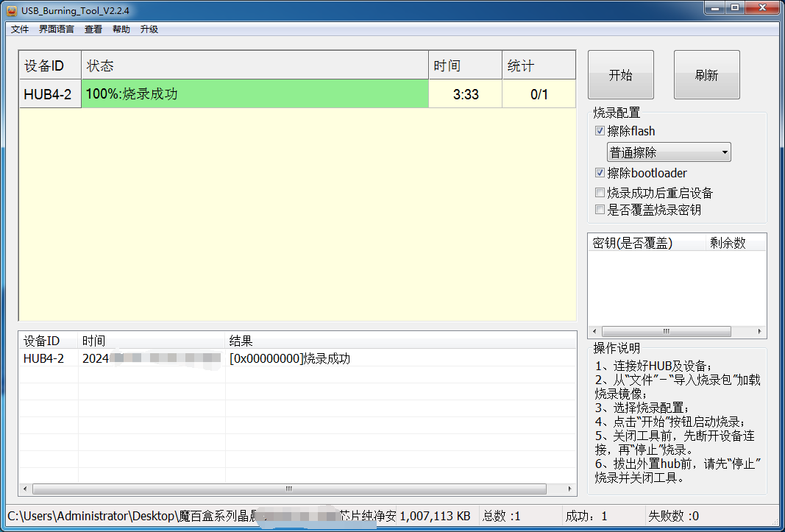Click the 状态 column header

pos(255,66)
